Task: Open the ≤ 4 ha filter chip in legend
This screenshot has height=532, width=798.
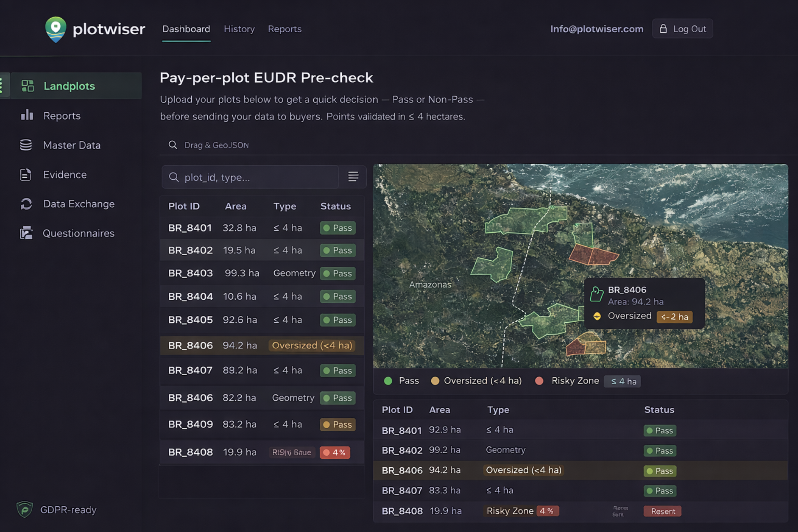Action: tap(622, 381)
